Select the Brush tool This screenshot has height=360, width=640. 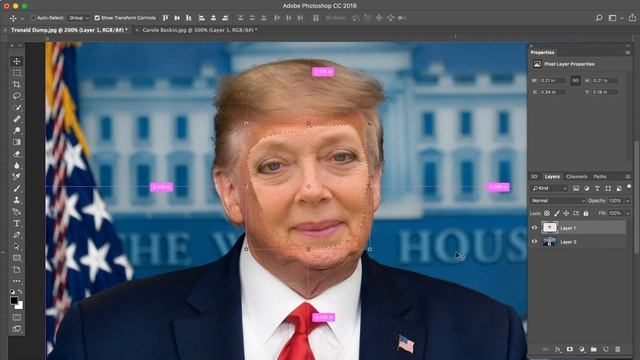[17, 189]
